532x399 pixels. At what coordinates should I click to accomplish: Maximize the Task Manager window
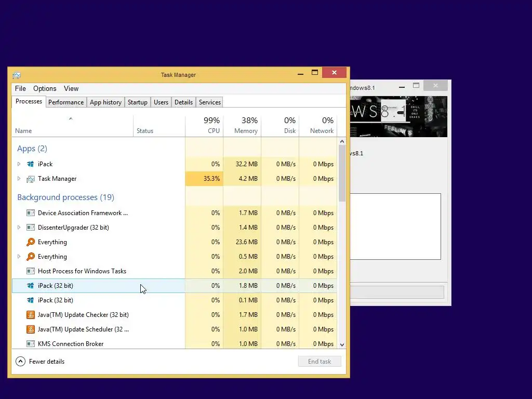(315, 73)
